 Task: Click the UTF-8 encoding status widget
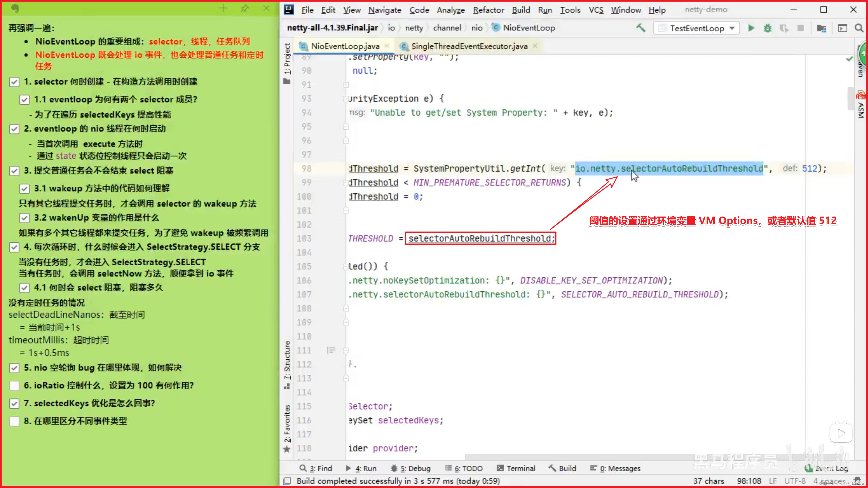tap(795, 481)
